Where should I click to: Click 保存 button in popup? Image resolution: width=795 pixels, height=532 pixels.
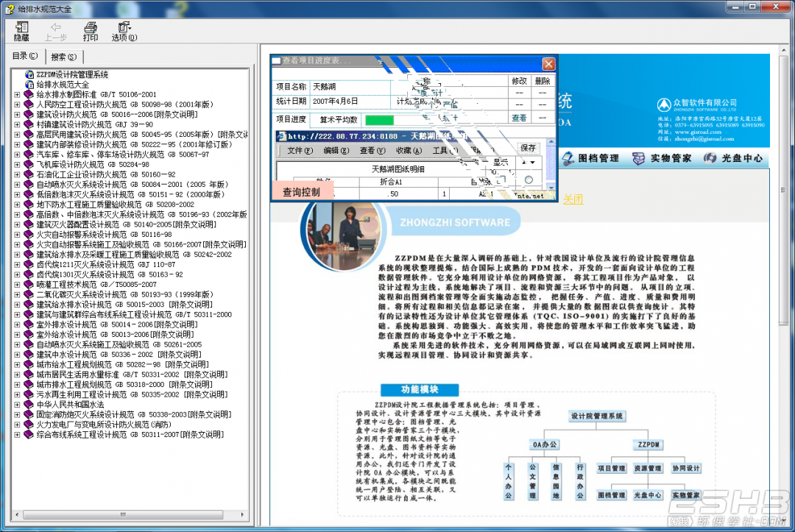[528, 148]
